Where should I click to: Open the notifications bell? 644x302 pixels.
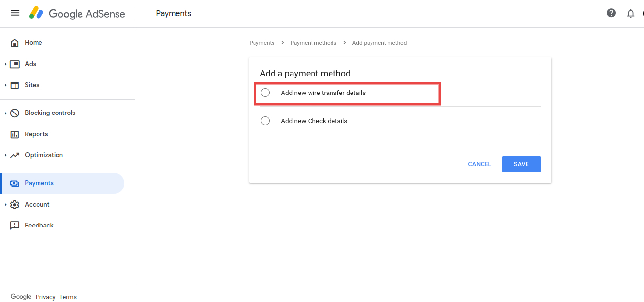point(631,13)
